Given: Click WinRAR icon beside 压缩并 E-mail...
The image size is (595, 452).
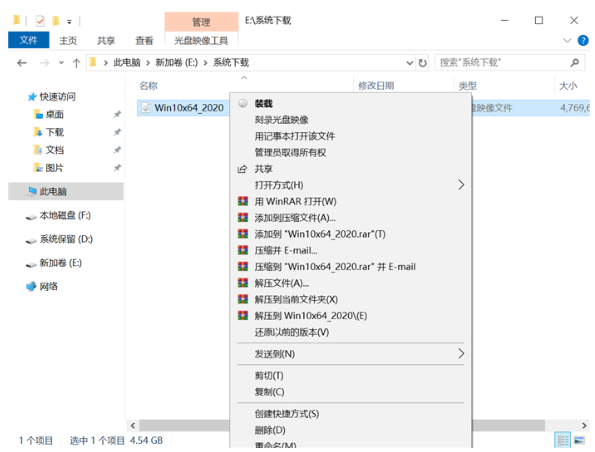Looking at the screenshot, I should coord(243,250).
